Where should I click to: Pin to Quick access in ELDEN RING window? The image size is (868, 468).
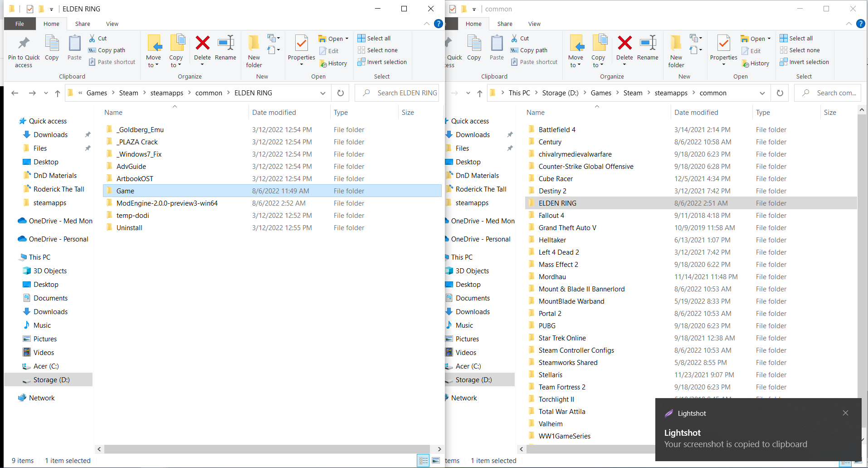(24, 51)
